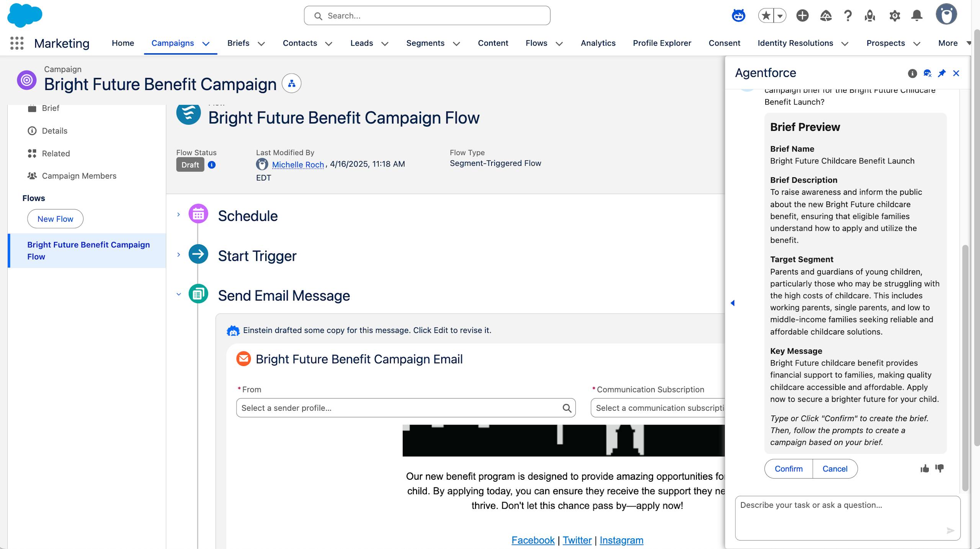Image resolution: width=980 pixels, height=549 pixels.
Task: Open the Setup gear icon
Action: [894, 16]
